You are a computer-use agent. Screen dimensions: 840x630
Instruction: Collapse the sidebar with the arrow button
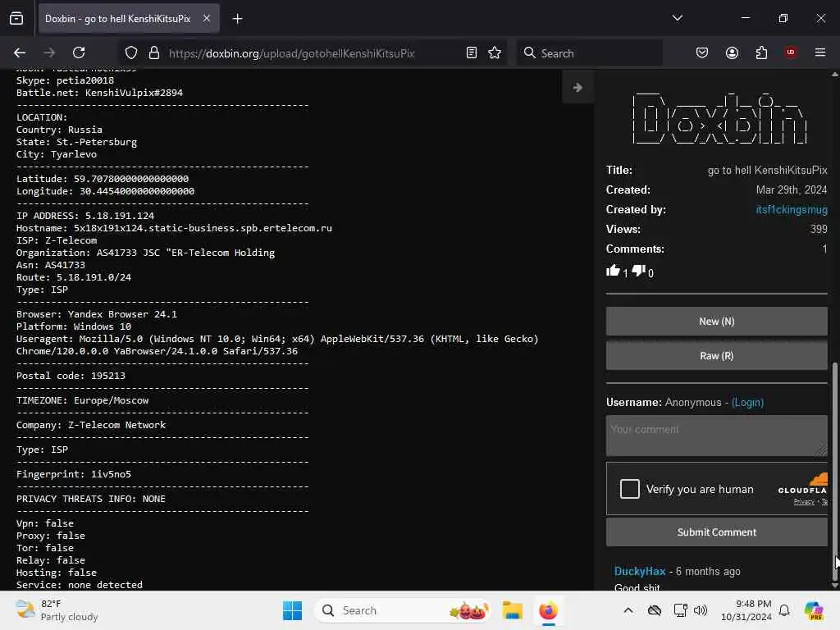pyautogui.click(x=577, y=88)
